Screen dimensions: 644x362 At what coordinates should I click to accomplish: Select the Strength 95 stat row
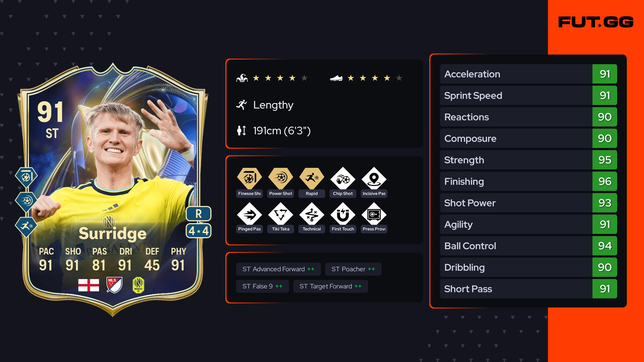528,160
